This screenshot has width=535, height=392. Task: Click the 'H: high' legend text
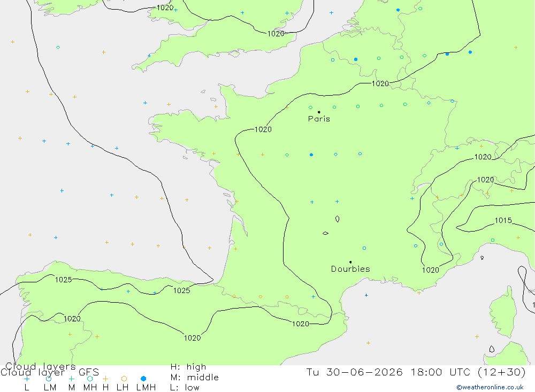click(x=188, y=367)
